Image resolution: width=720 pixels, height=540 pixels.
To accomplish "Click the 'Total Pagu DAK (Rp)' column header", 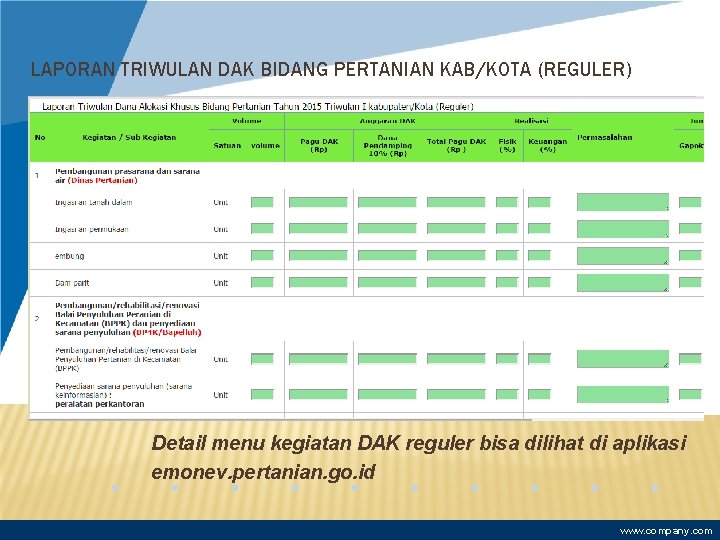I will tap(456, 145).
